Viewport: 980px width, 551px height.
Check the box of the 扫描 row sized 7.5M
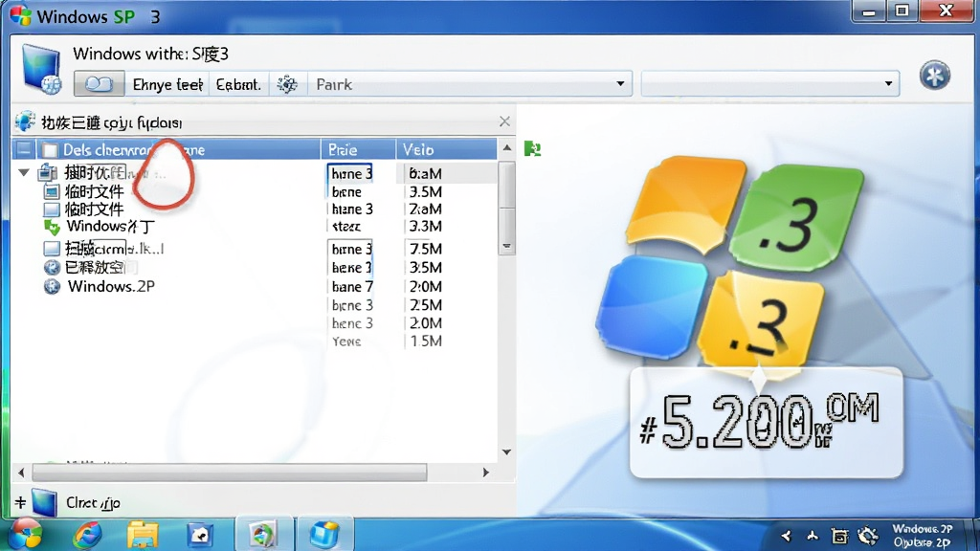tap(52, 249)
